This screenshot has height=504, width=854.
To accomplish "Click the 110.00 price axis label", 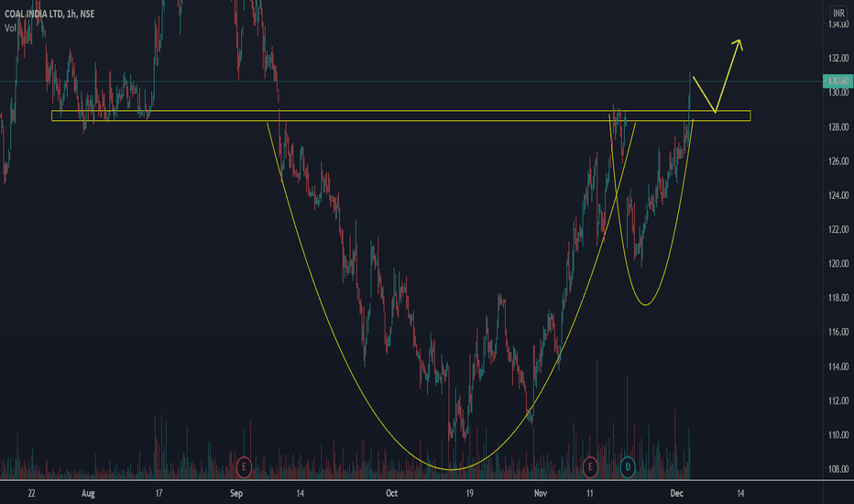I will coord(838,434).
